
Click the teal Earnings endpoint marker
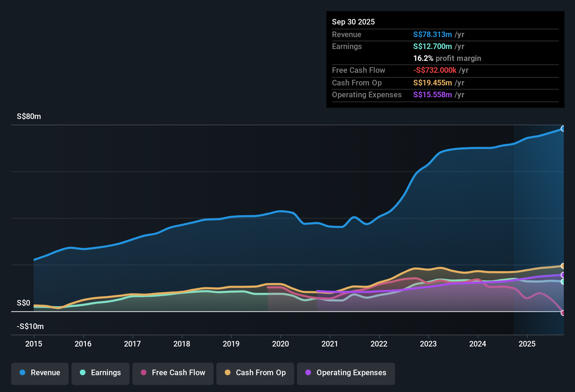click(563, 282)
